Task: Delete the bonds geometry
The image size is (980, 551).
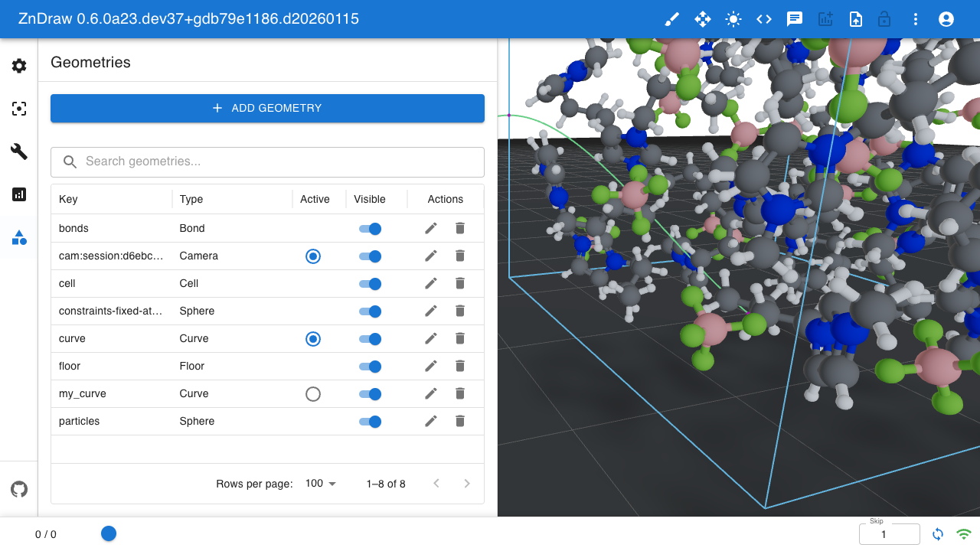Action: [460, 228]
